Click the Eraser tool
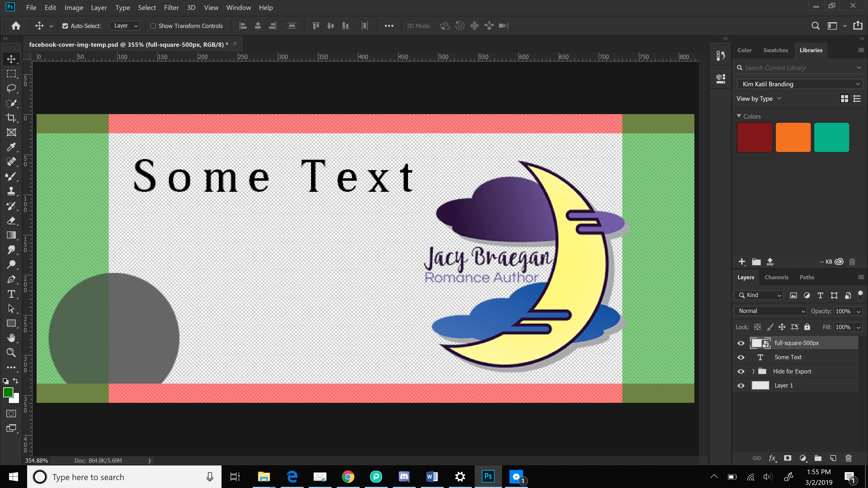Viewport: 868px width, 488px height. pyautogui.click(x=11, y=221)
